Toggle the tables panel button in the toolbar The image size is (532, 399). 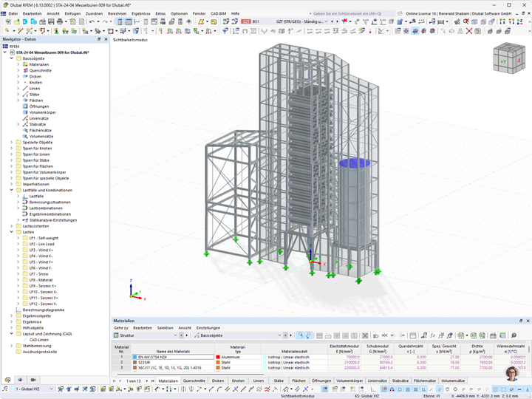coord(129,21)
